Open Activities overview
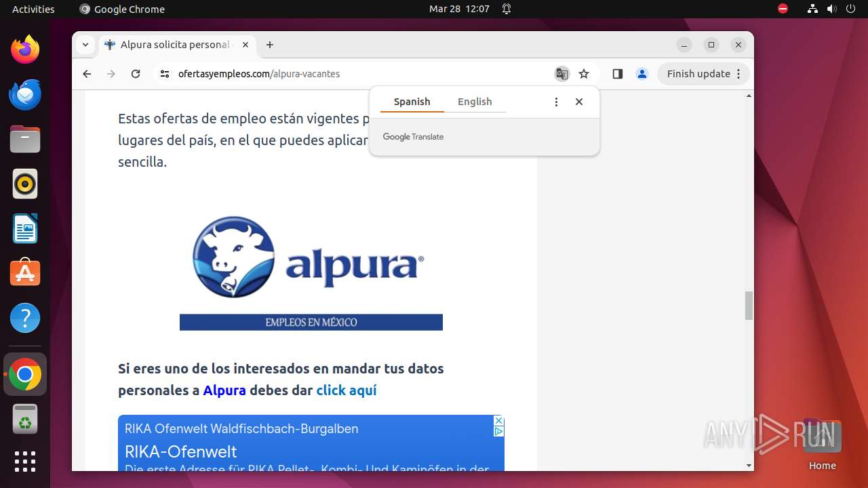The image size is (868, 488). [x=33, y=9]
